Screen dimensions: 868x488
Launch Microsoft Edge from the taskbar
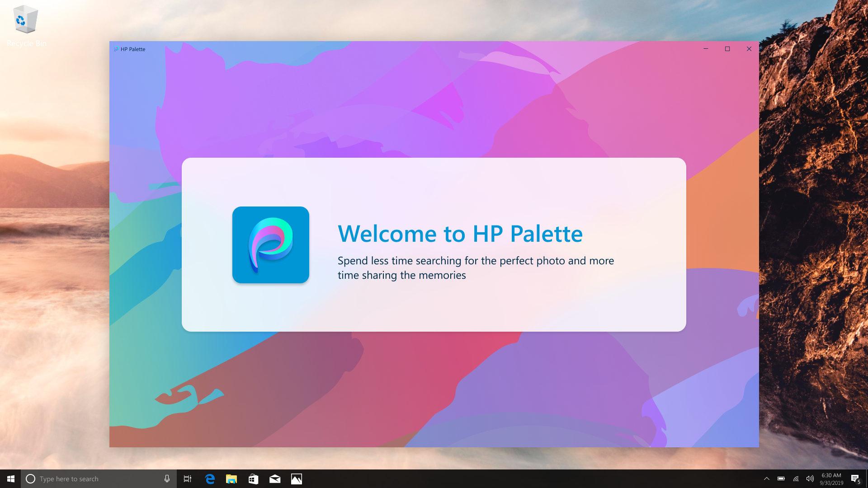(210, 479)
